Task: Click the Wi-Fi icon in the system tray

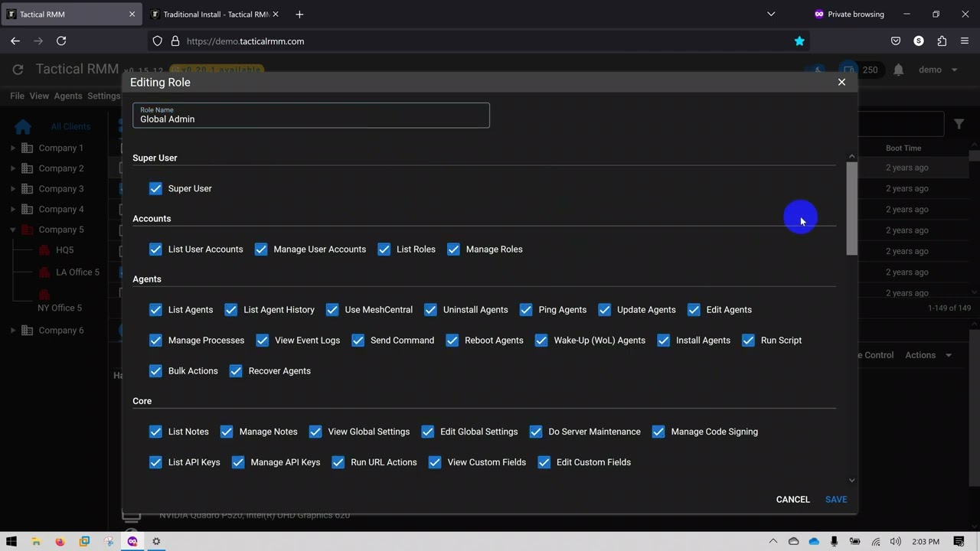Action: (x=876, y=542)
